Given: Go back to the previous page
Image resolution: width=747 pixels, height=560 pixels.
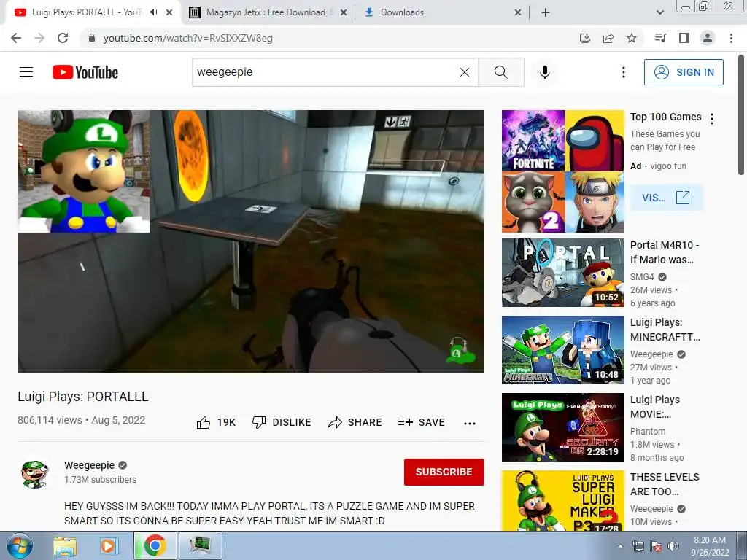Looking at the screenshot, I should tap(16, 38).
